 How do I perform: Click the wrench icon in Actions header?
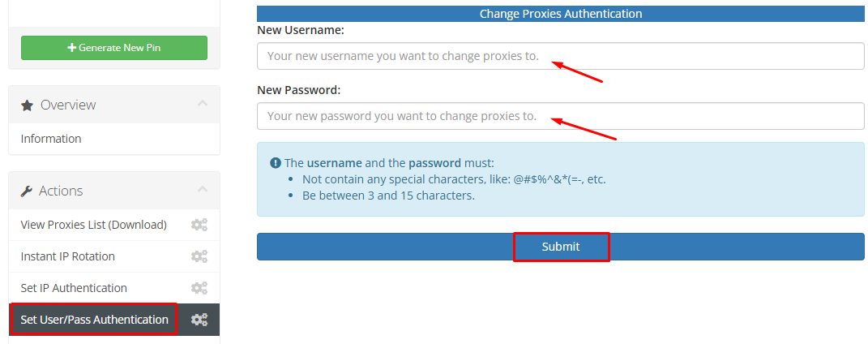point(27,191)
